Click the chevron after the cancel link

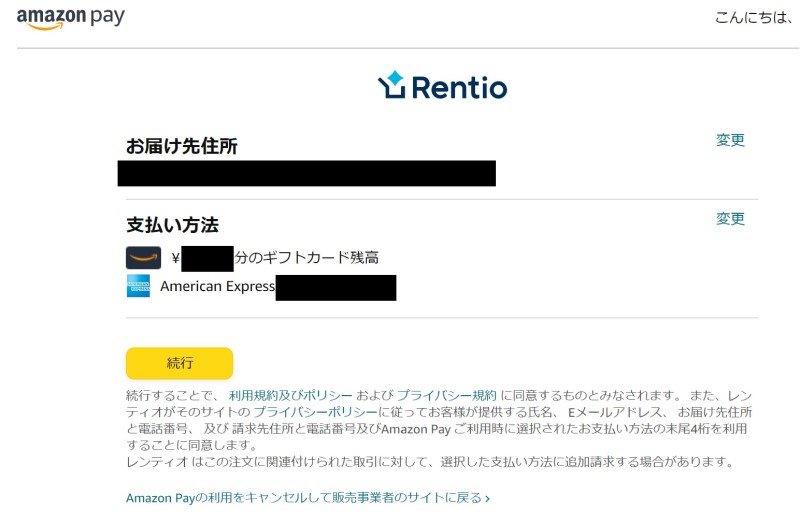coord(487,498)
